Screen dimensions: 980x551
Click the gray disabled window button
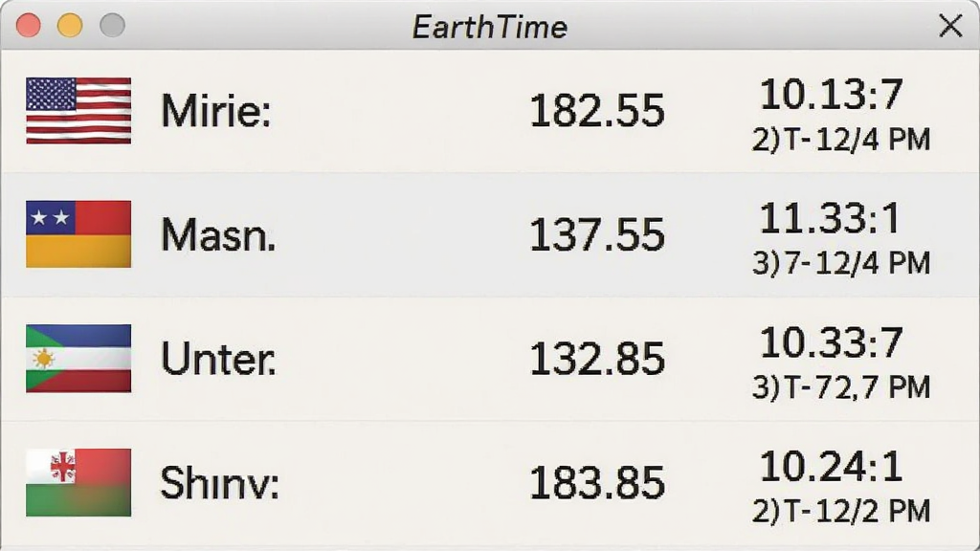113,26
